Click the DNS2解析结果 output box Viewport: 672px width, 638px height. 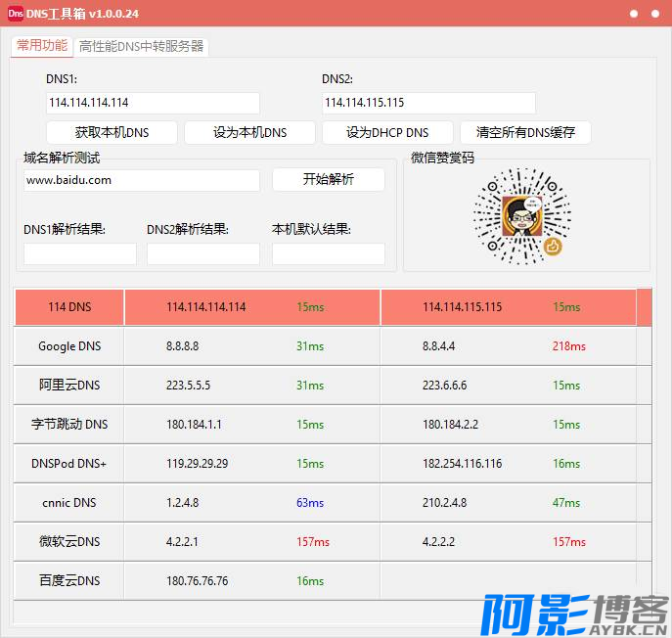[x=203, y=253]
